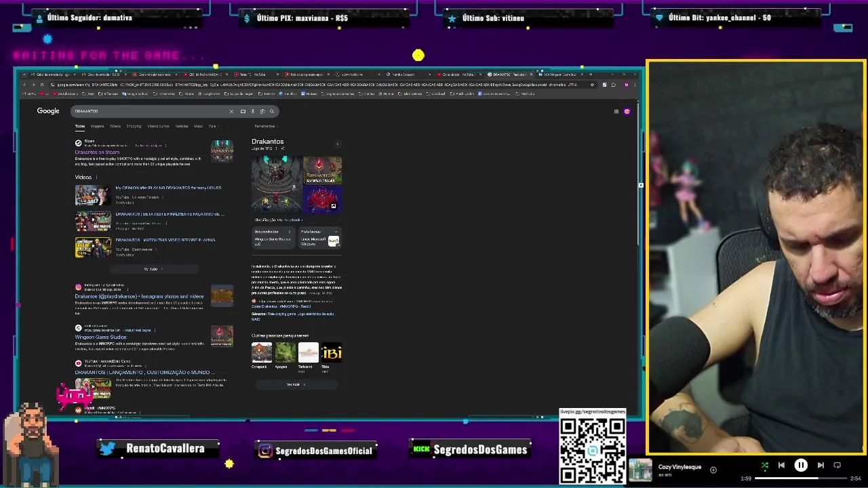
Task: Open the Todas results tab
Action: click(80, 126)
